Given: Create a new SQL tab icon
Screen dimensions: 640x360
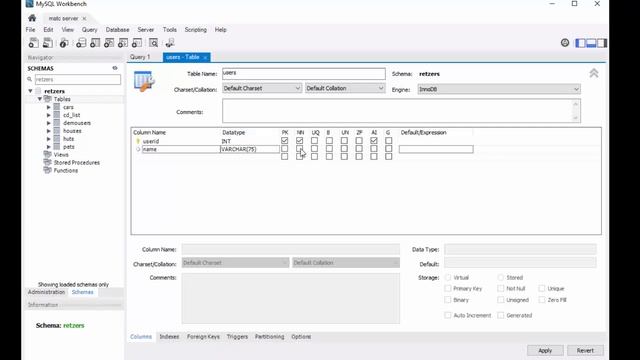Looking at the screenshot, I should coord(33,43).
